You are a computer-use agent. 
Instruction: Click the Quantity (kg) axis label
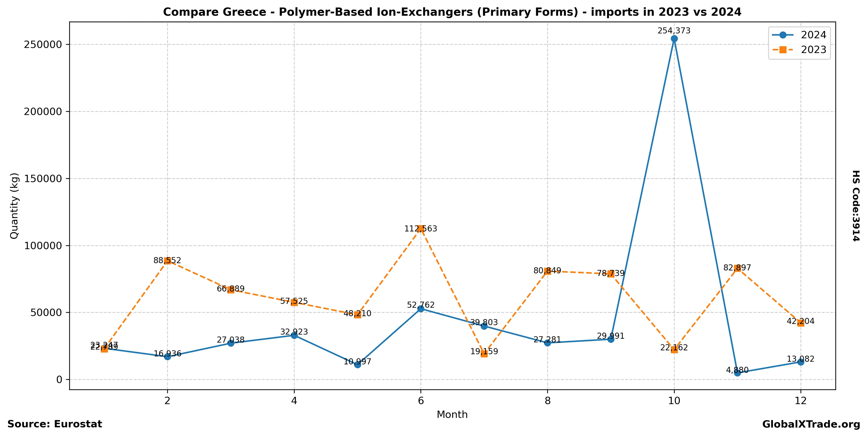tap(14, 206)
